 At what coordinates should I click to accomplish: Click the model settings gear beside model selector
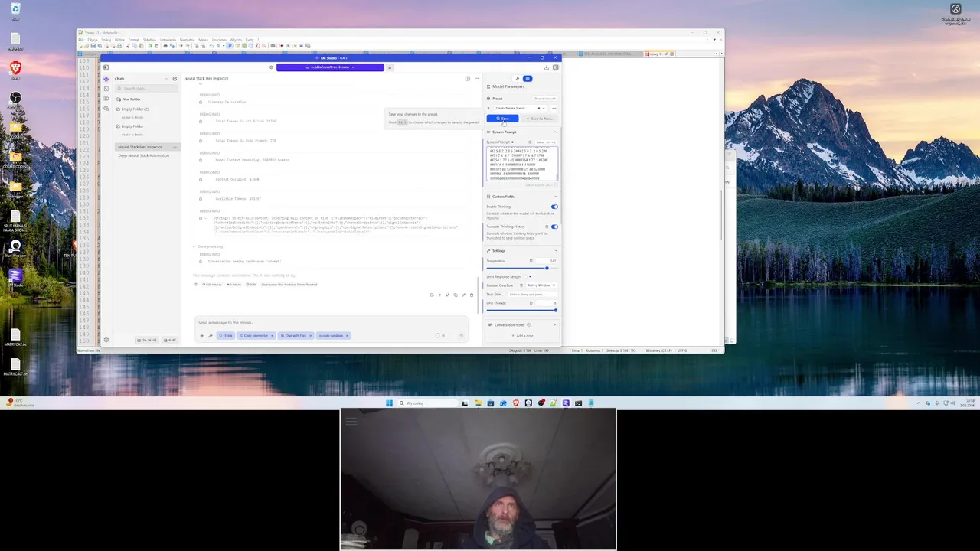coord(271,67)
